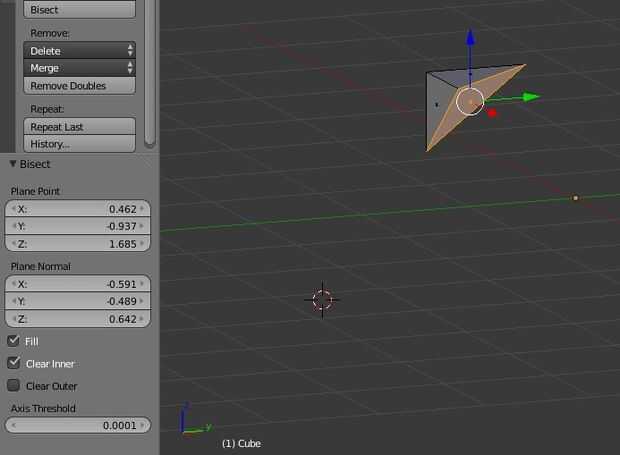
Task: Click the Plane Normal Y field
Action: click(78, 301)
